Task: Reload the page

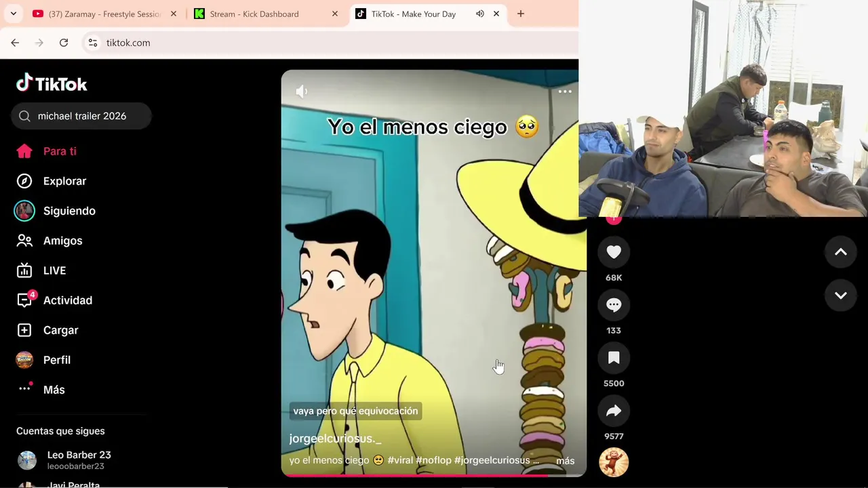Action: tap(64, 43)
